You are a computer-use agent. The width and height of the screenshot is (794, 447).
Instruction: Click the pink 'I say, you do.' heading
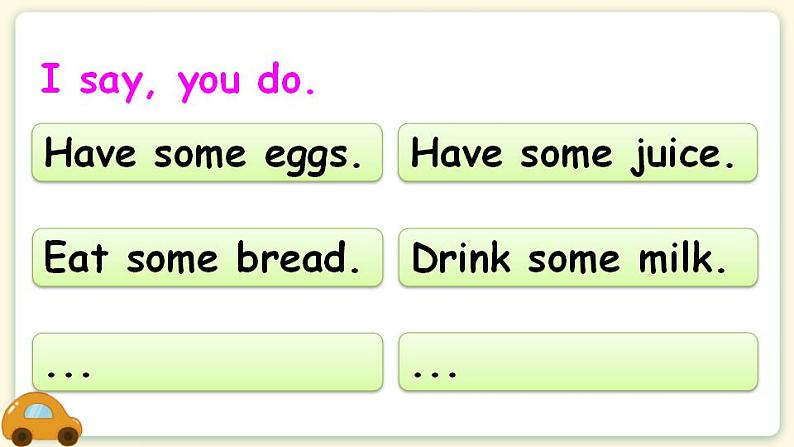click(178, 81)
